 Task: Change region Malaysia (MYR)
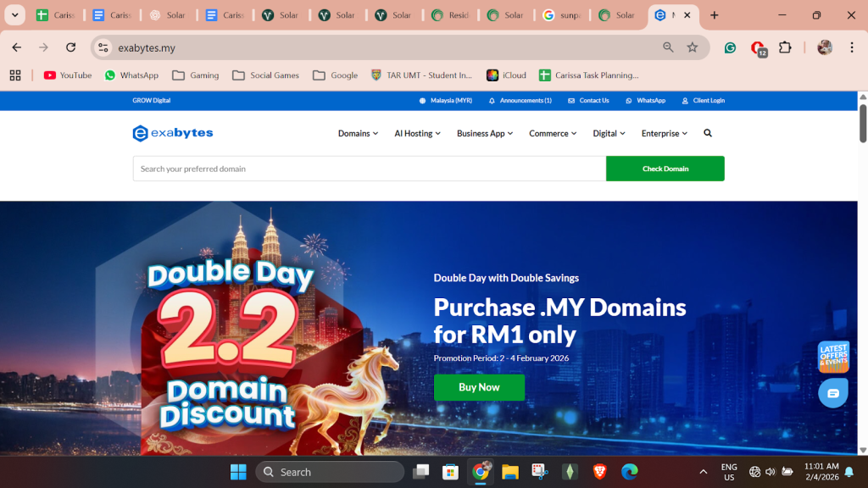[x=446, y=101]
